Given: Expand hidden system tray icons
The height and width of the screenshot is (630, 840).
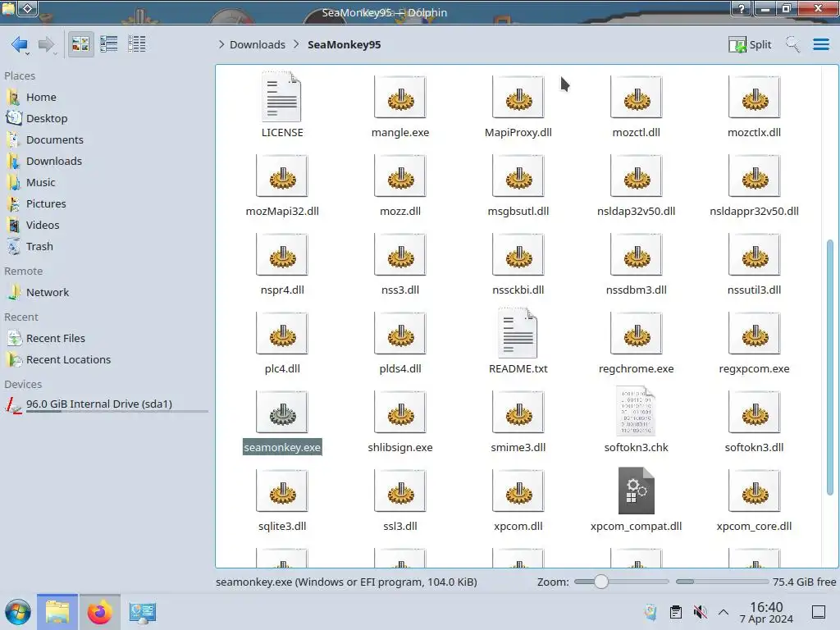Looking at the screenshot, I should (x=724, y=612).
